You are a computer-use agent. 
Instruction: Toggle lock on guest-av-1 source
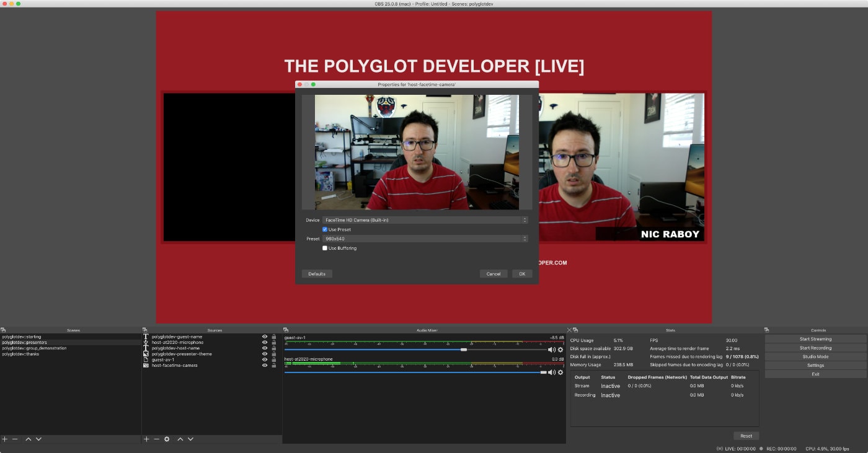point(274,359)
